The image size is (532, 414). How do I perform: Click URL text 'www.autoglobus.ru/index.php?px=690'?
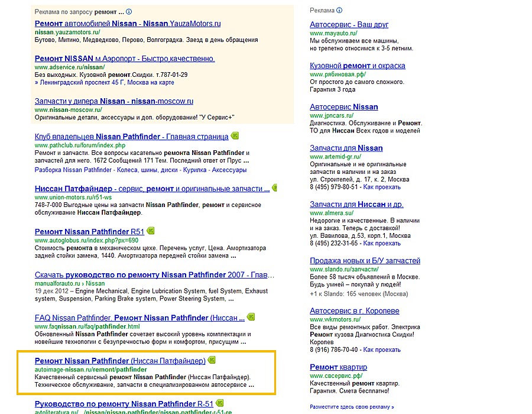(x=86, y=241)
